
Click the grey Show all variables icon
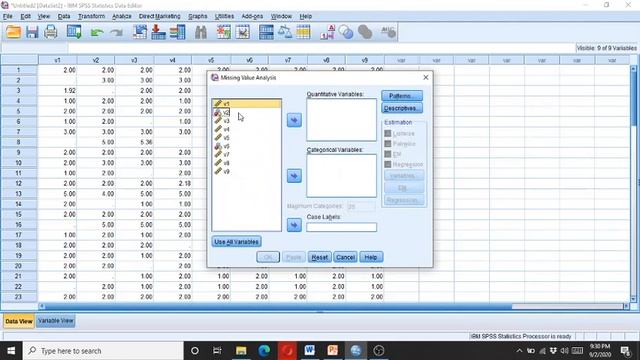pos(365,32)
